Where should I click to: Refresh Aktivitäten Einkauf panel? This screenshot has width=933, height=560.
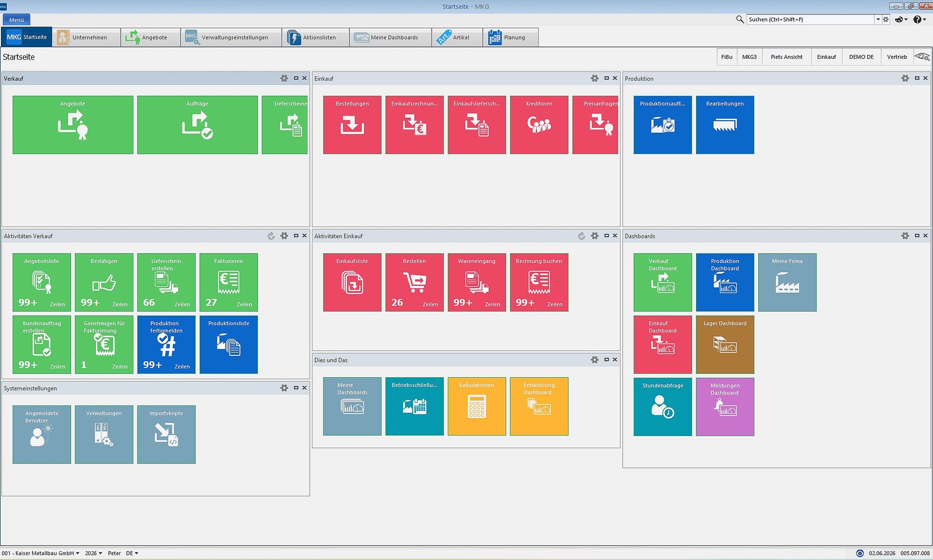pos(581,236)
